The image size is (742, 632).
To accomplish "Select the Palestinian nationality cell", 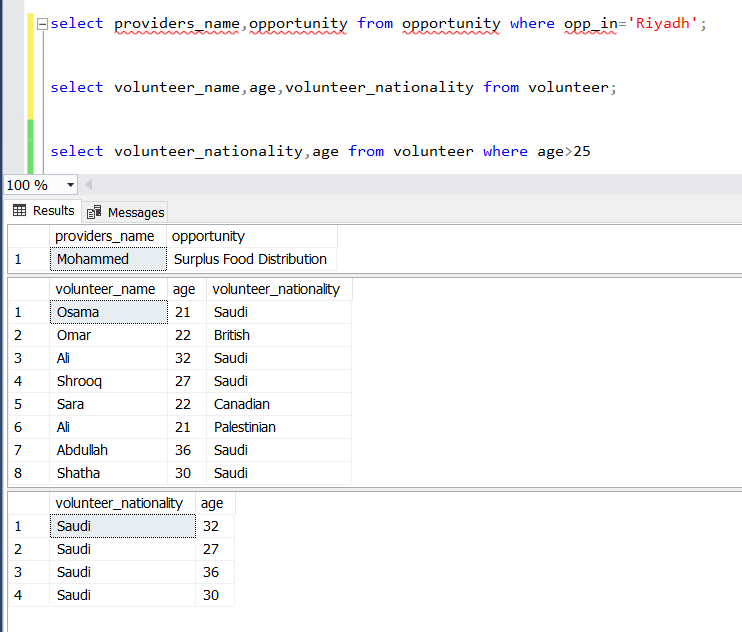I will click(279, 428).
